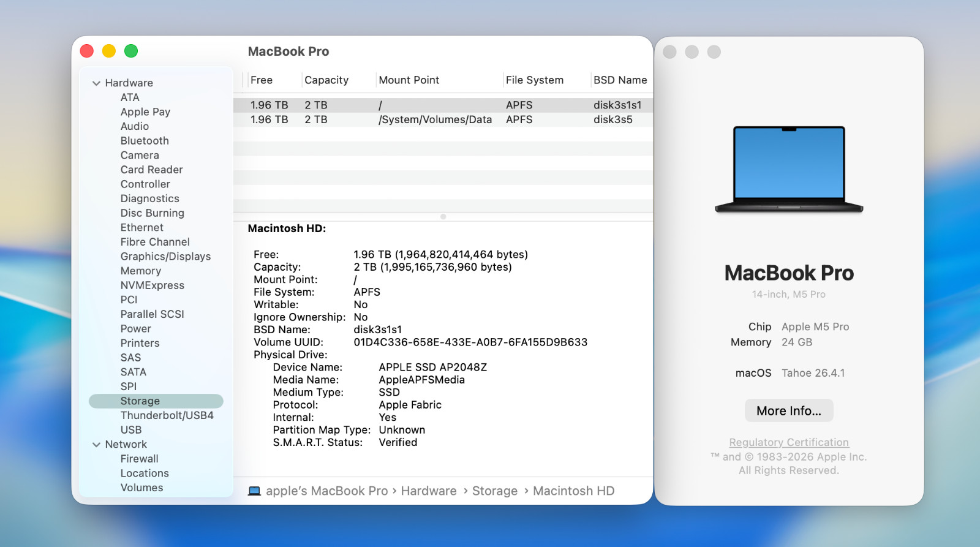
Task: Sort by the Mount Point column header
Action: pos(409,80)
